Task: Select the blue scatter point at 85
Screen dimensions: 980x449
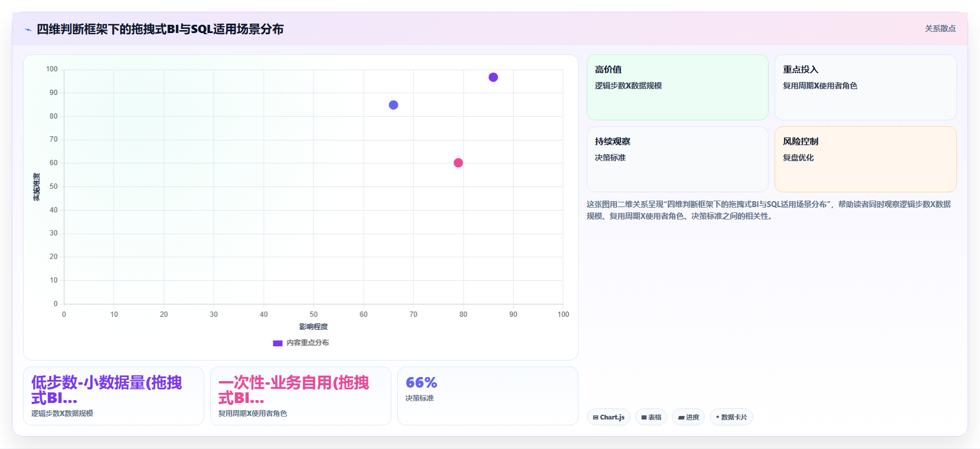Action: [393, 105]
